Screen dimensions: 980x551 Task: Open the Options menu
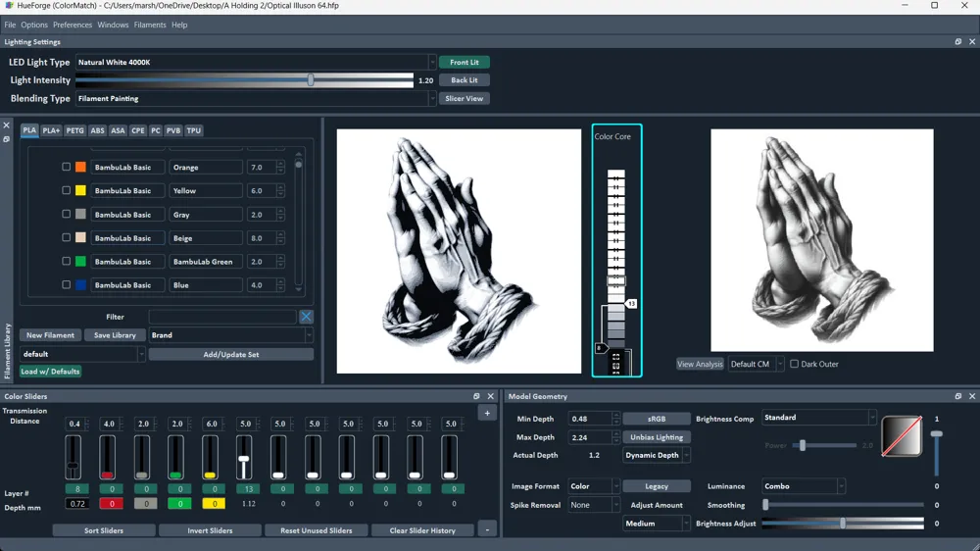click(34, 25)
